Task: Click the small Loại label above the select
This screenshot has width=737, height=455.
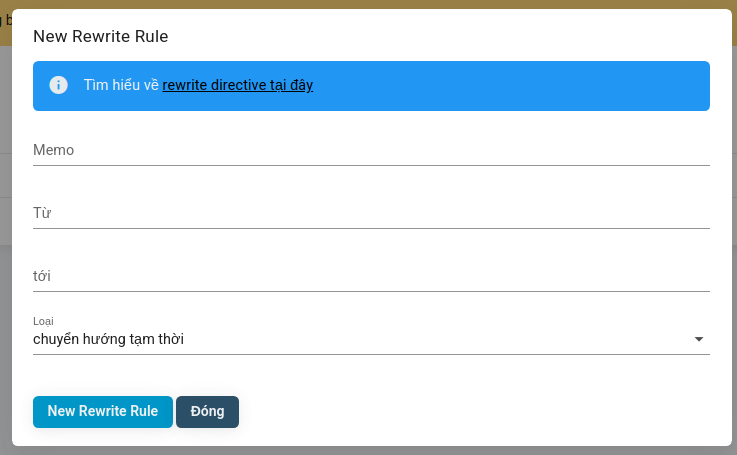Action: (x=43, y=321)
